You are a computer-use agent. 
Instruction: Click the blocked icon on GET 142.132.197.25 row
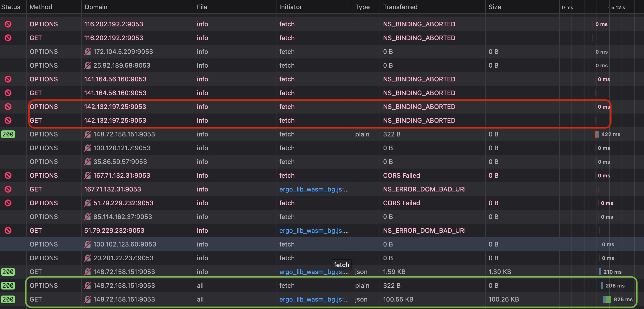8,120
